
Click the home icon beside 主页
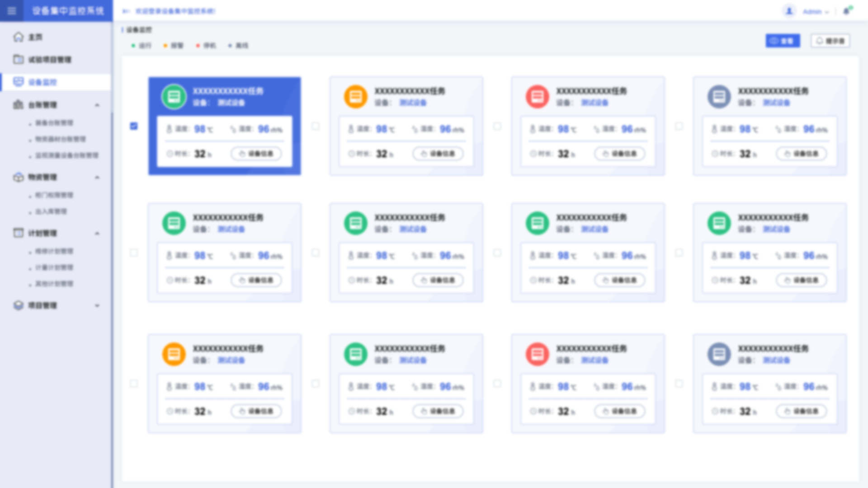(x=18, y=37)
